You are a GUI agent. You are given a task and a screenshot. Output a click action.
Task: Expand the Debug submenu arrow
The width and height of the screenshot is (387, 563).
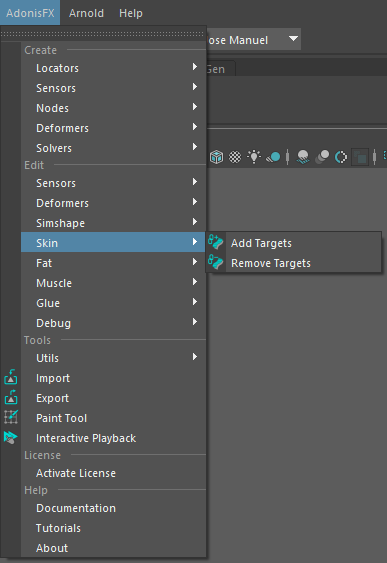click(x=195, y=322)
